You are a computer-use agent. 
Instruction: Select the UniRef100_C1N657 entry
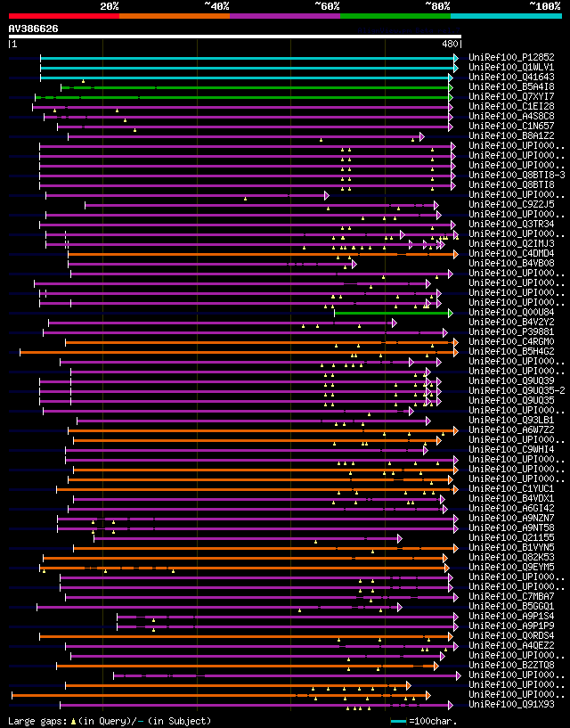(x=511, y=126)
